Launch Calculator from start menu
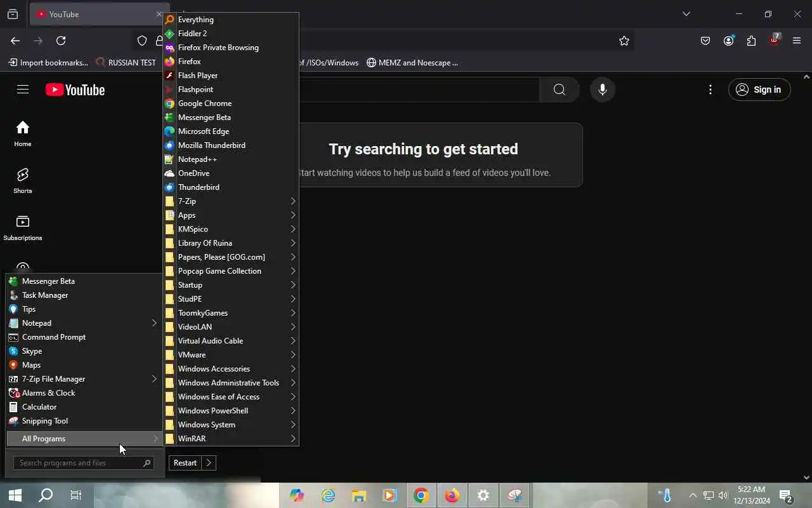Screen dimensions: 812x508 [x=84, y=407]
